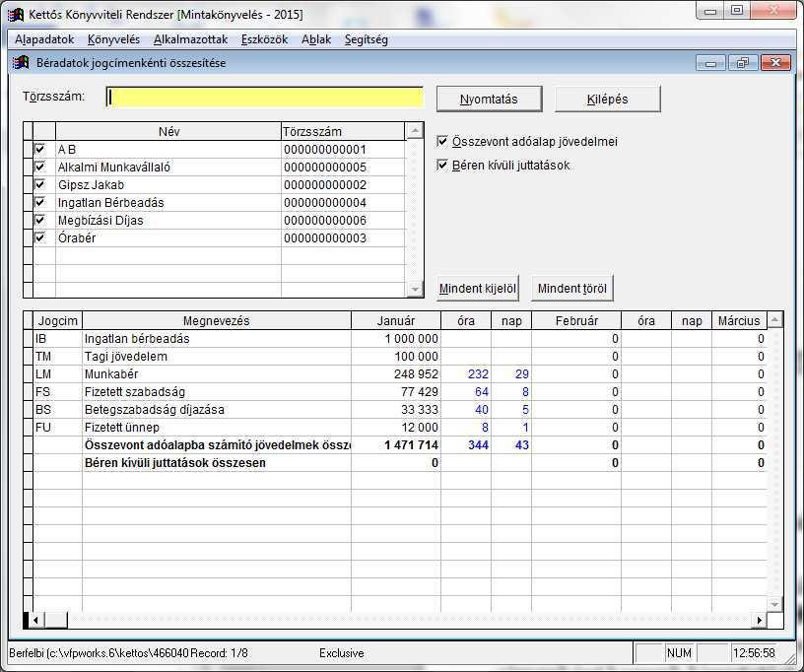Viewport: 804px width, 672px height.
Task: Toggle the checkbox for A B
Action: (39, 149)
